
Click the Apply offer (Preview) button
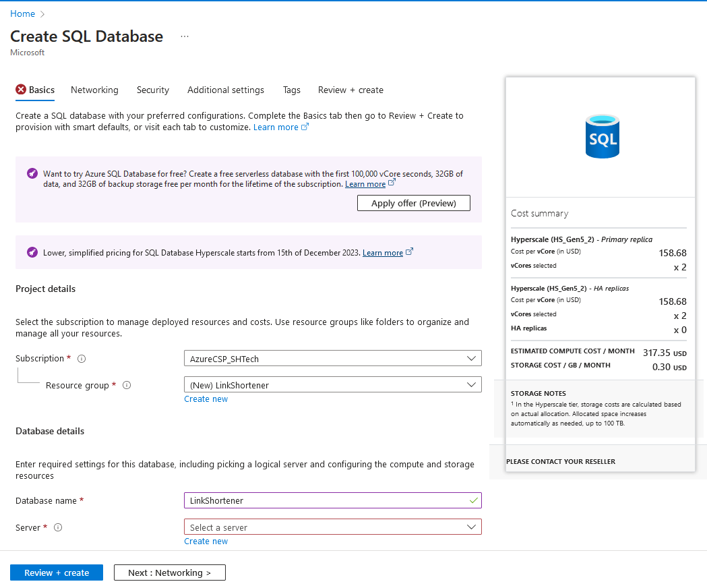pos(413,202)
